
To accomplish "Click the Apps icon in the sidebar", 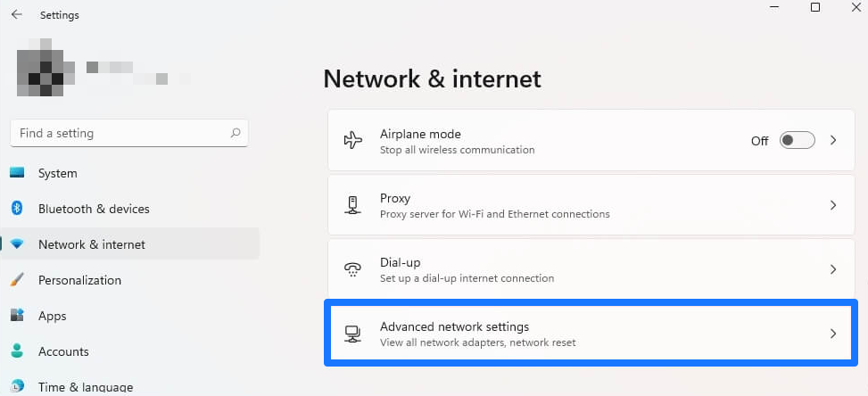I will tap(17, 316).
